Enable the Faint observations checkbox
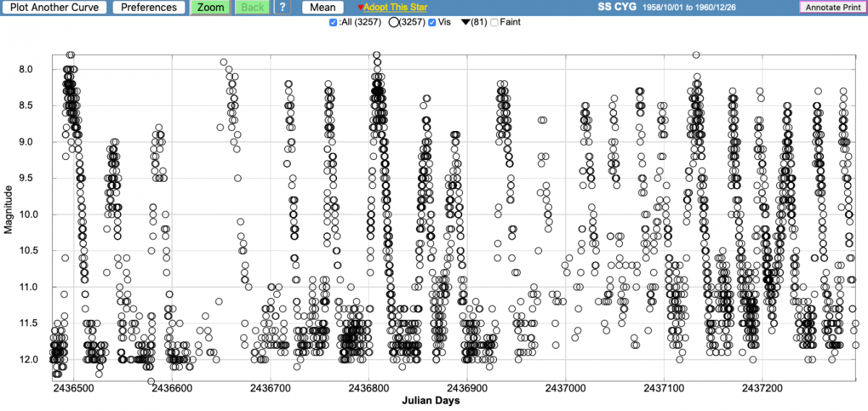The height and width of the screenshot is (411, 868). (495, 22)
